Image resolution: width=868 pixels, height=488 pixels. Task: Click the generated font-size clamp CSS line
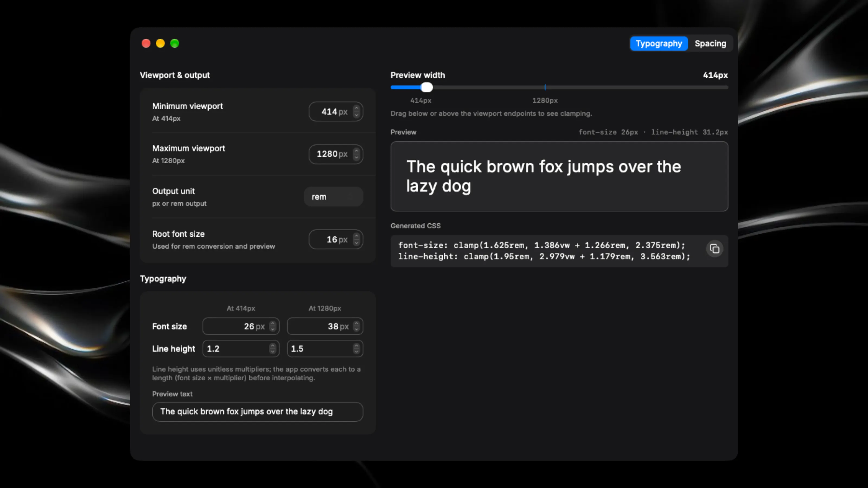[x=542, y=245]
